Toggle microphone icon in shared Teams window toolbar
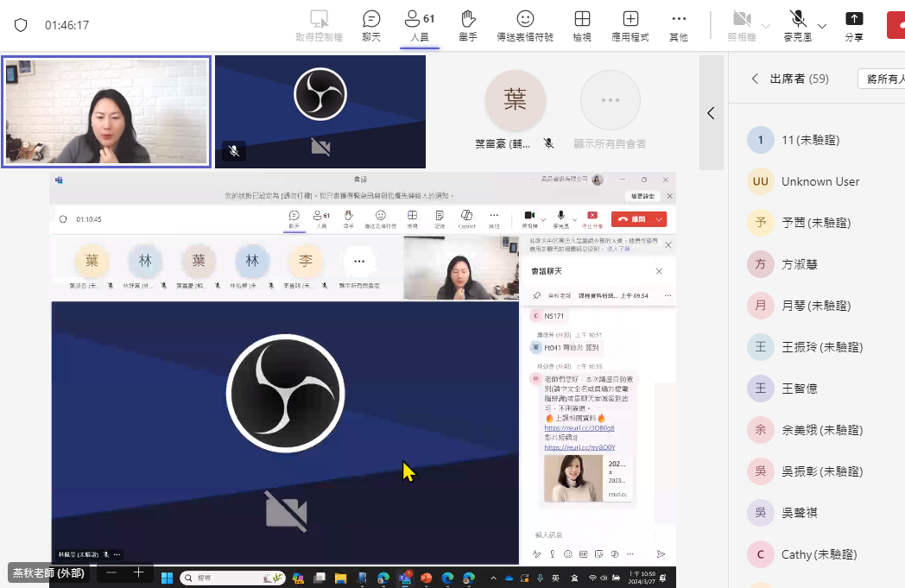Viewport: 905px width, 588px height. (560, 218)
